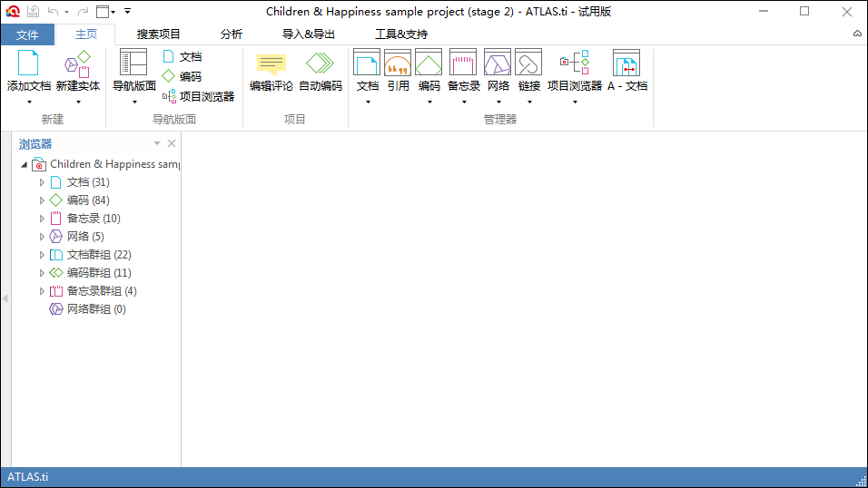Open the Codes (编码) navigator

182,76
